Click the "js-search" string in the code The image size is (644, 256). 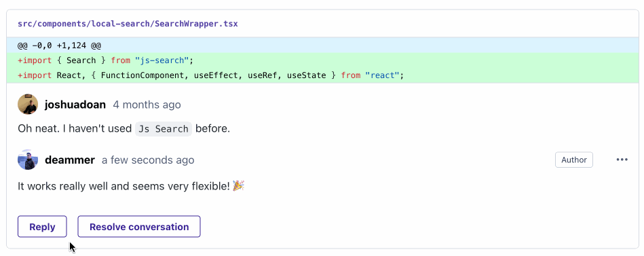click(x=162, y=60)
